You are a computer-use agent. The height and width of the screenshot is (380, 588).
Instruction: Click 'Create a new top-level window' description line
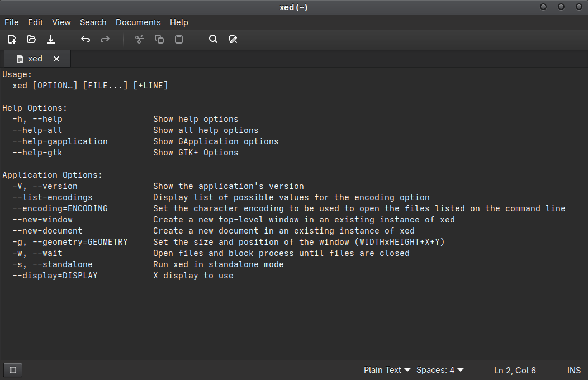pyautogui.click(x=304, y=220)
